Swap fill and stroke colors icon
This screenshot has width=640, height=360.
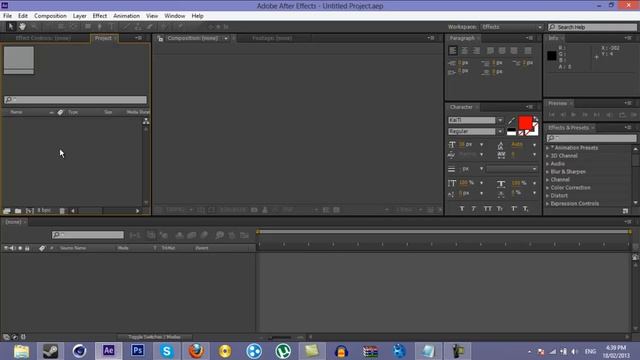[x=536, y=119]
